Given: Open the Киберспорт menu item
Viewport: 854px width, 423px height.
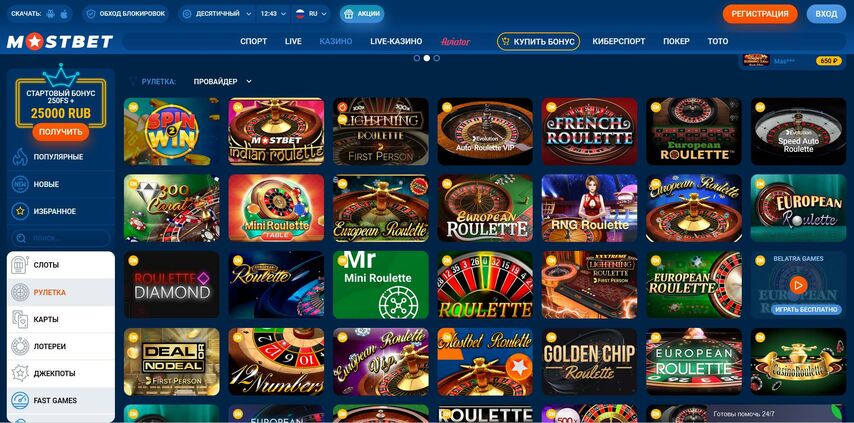Looking at the screenshot, I should click(619, 41).
